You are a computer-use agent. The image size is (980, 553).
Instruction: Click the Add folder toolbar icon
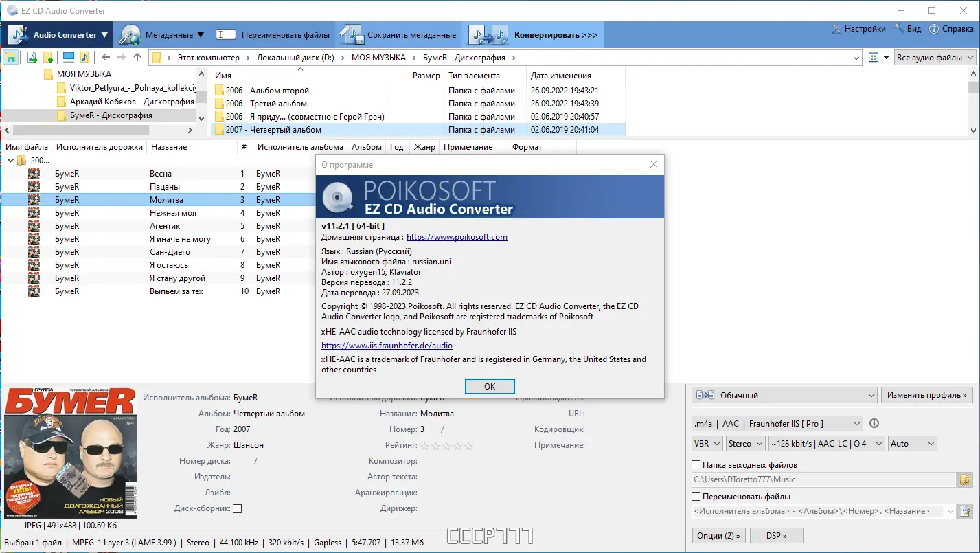coord(47,58)
